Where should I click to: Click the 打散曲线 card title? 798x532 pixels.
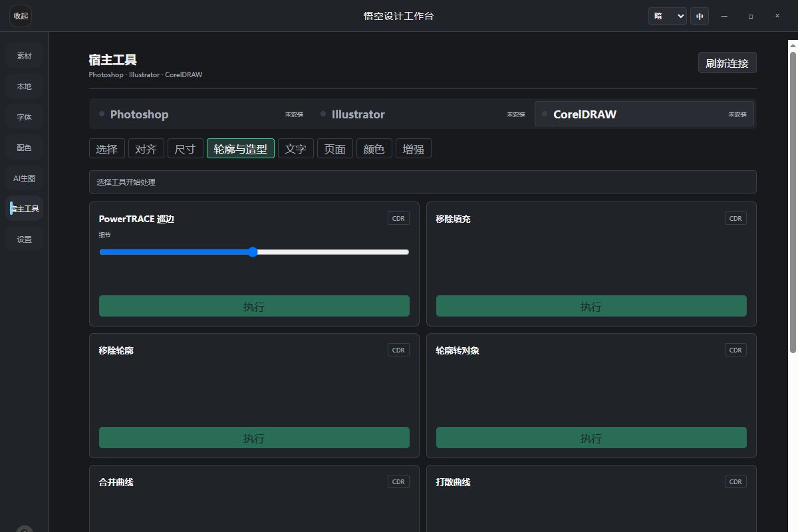coord(454,482)
